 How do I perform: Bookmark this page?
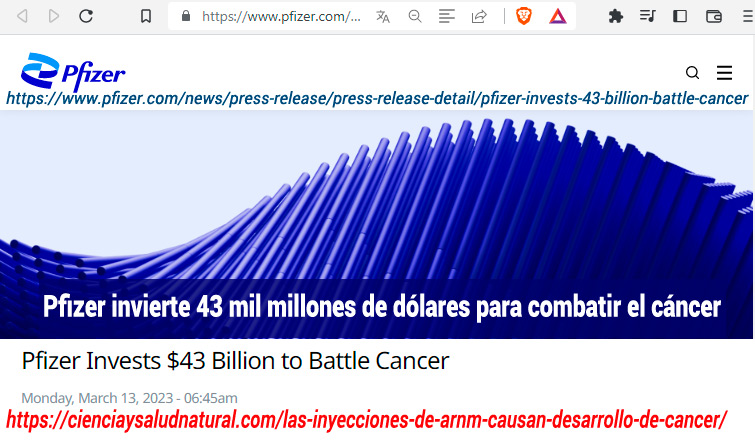click(x=146, y=16)
